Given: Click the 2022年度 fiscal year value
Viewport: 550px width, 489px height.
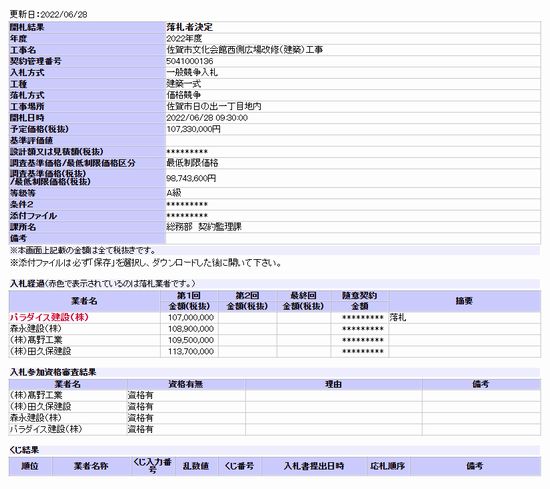Looking at the screenshot, I should click(x=184, y=38).
